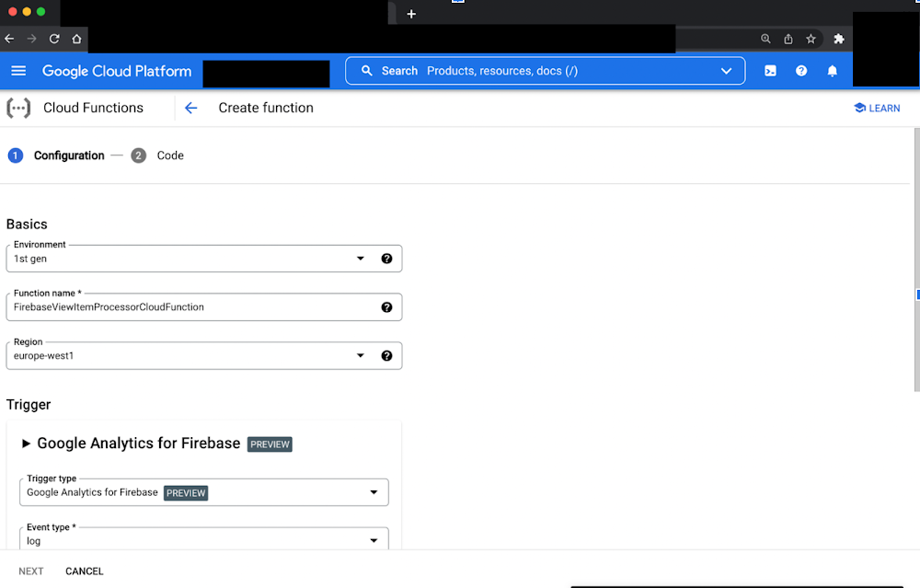Show help for the Environment field

(x=386, y=259)
